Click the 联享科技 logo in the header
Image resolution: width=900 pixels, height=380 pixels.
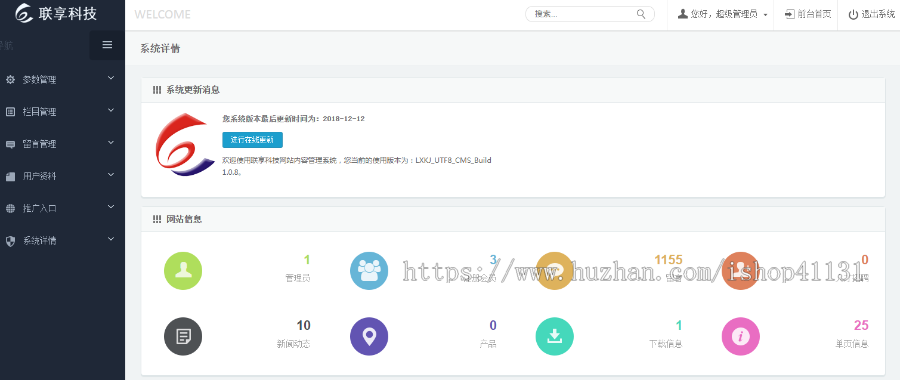point(56,13)
